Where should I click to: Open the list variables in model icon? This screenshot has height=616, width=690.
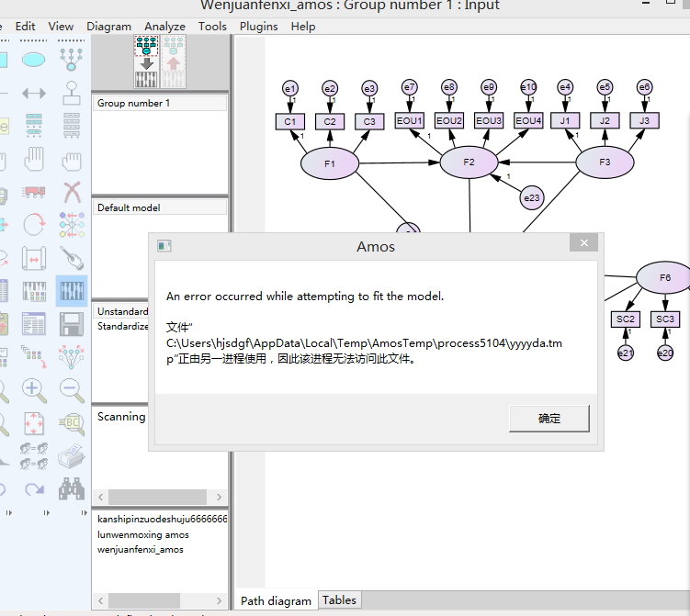point(33,126)
